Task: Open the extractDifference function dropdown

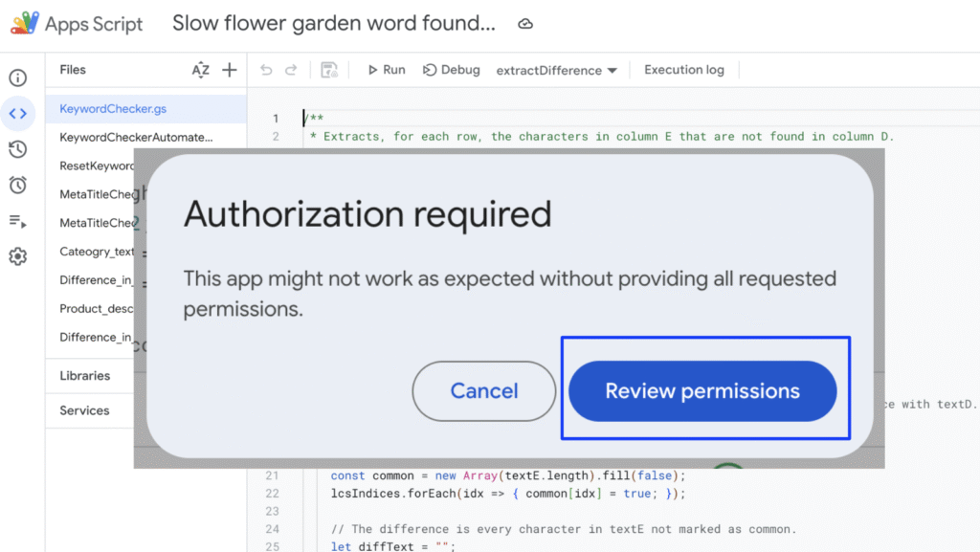Action: pos(556,71)
